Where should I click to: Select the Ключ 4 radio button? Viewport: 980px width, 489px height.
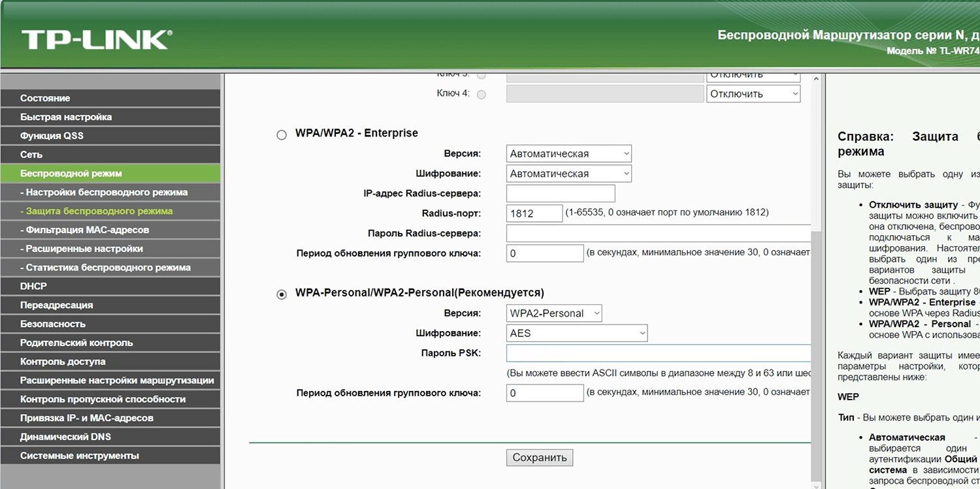[482, 95]
